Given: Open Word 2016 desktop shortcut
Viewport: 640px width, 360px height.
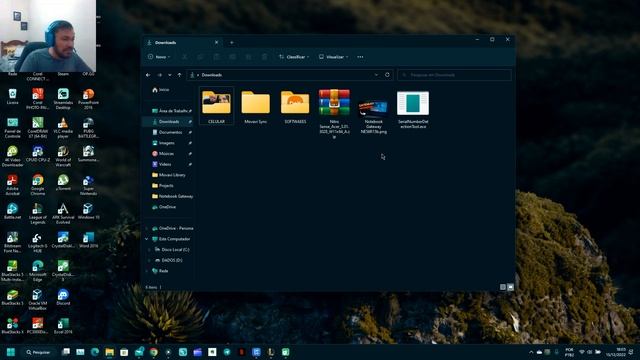Looking at the screenshot, I should [x=88, y=240].
